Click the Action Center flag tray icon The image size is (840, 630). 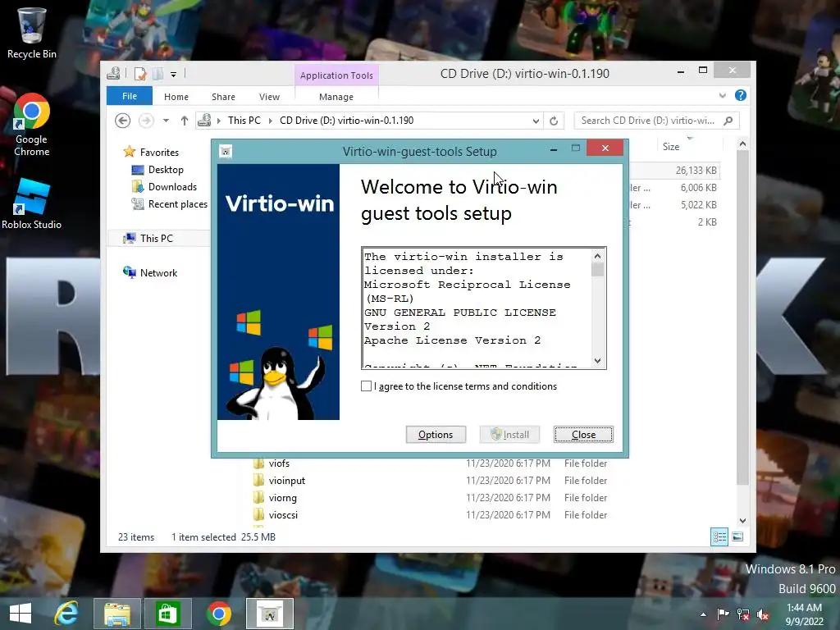pyautogui.click(x=723, y=614)
